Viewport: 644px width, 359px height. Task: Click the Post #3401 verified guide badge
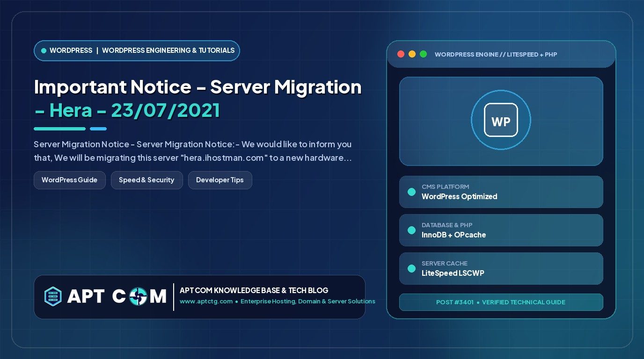pos(501,302)
